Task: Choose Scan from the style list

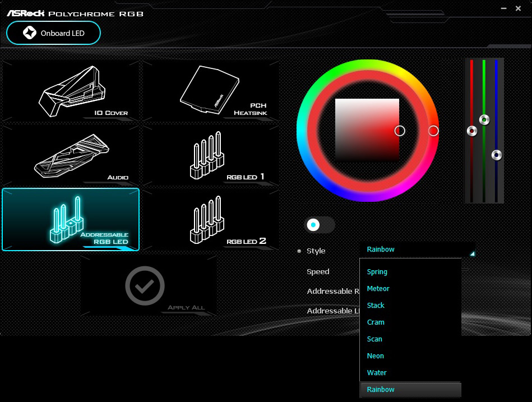Action: click(410, 339)
